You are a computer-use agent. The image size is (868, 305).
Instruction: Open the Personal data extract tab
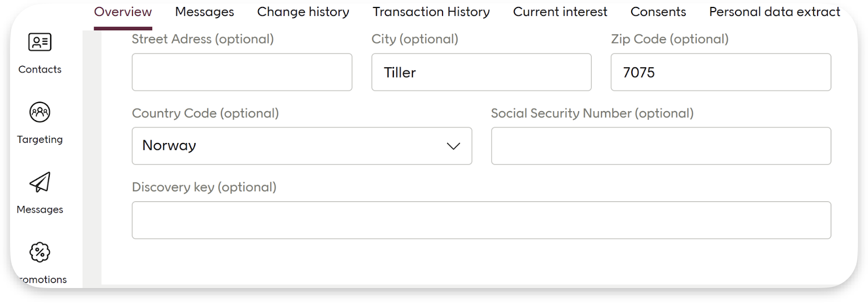click(x=775, y=12)
